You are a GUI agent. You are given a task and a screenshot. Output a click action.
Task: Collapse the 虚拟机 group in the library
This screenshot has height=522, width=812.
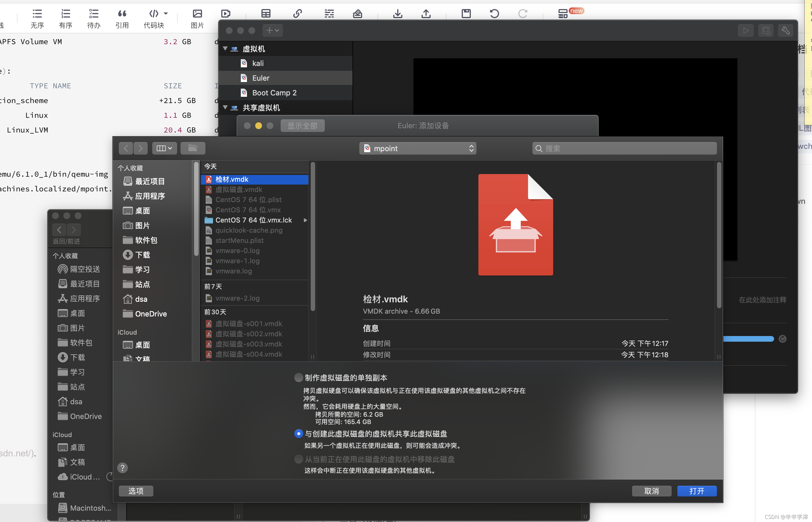click(225, 48)
